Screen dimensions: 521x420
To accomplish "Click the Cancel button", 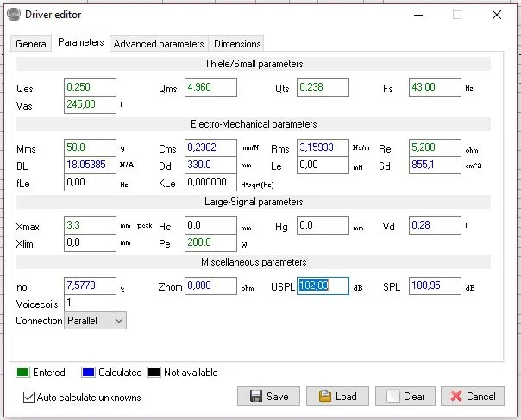I will tap(473, 397).
